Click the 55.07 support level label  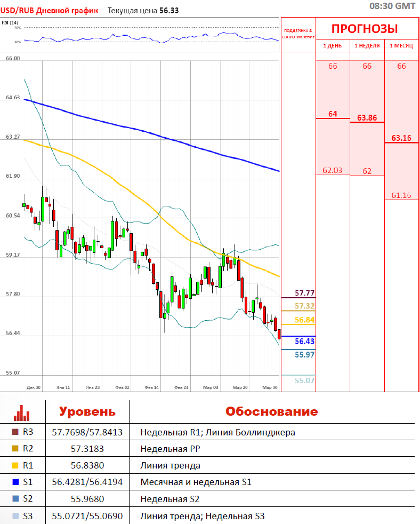click(304, 380)
